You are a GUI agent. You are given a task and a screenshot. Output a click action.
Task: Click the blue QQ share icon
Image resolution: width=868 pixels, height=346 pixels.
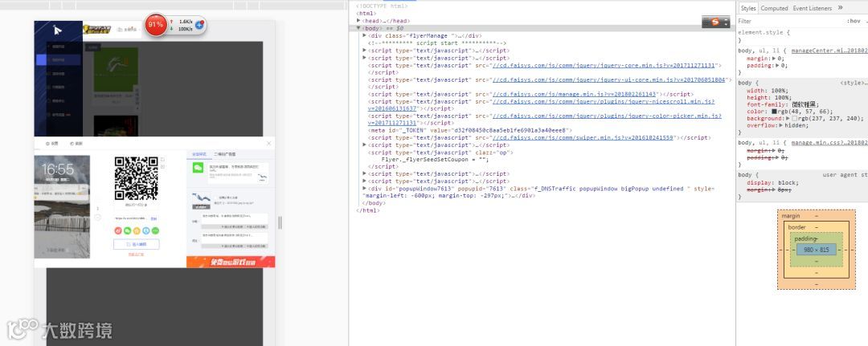pyautogui.click(x=146, y=230)
